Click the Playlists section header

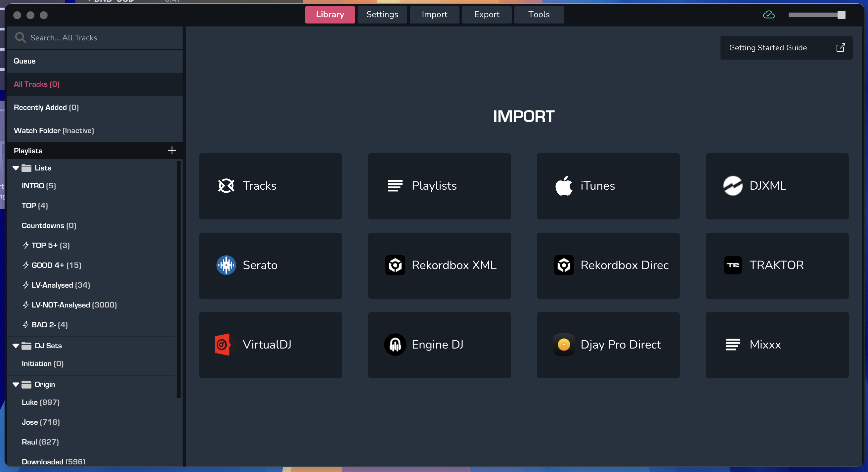pos(95,151)
